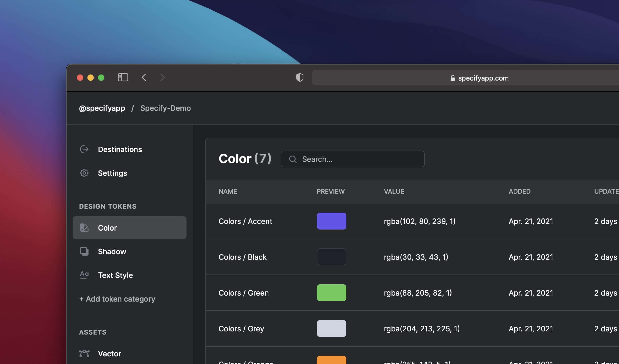Open Settings via the gear icon
Viewport: 619px width, 364px height.
pos(84,173)
